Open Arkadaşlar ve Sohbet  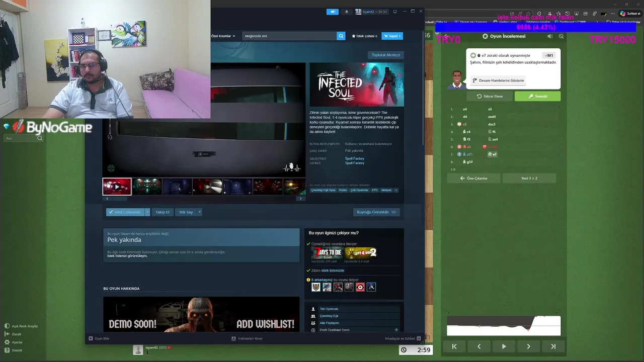tap(403, 338)
